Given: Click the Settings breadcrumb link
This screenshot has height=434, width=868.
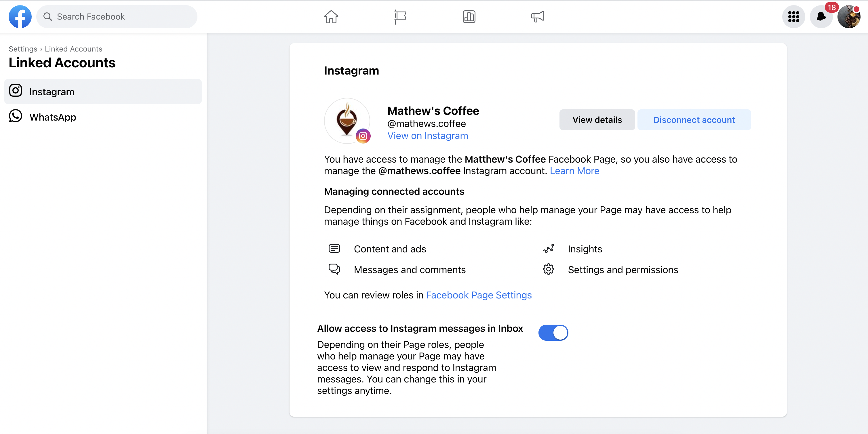Looking at the screenshot, I should [x=23, y=49].
